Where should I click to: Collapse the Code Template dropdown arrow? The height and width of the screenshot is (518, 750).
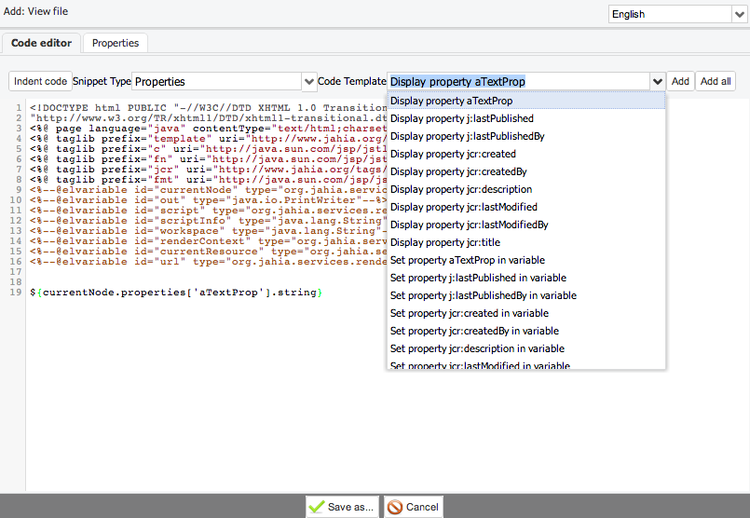click(x=657, y=82)
